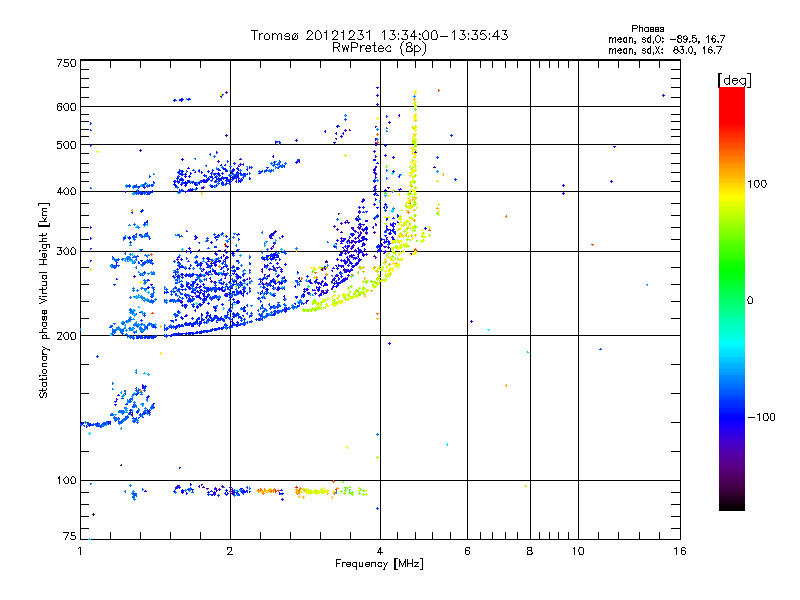Image resolution: width=800 pixels, height=600 pixels.
Task: Click the Stationary phase Virtual Height axis label
Action: (x=44, y=301)
